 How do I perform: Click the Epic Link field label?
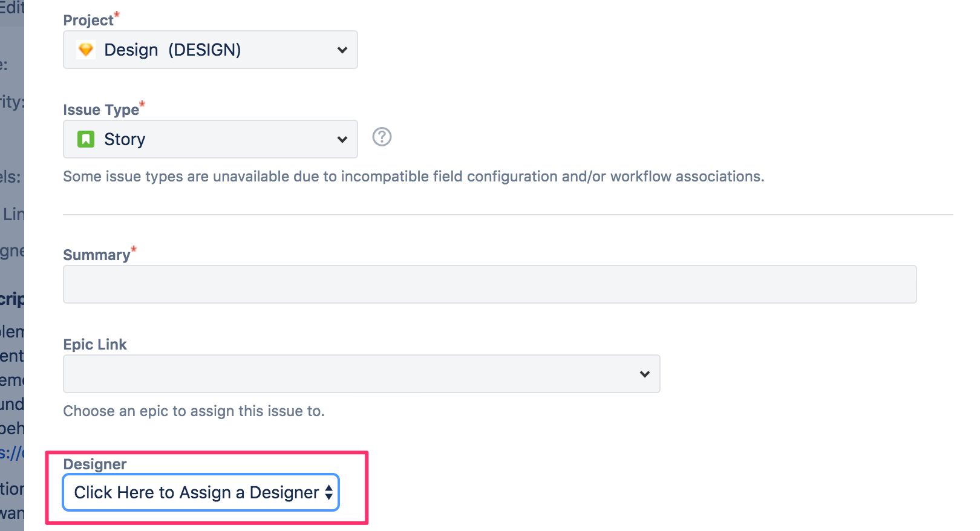pyautogui.click(x=95, y=344)
